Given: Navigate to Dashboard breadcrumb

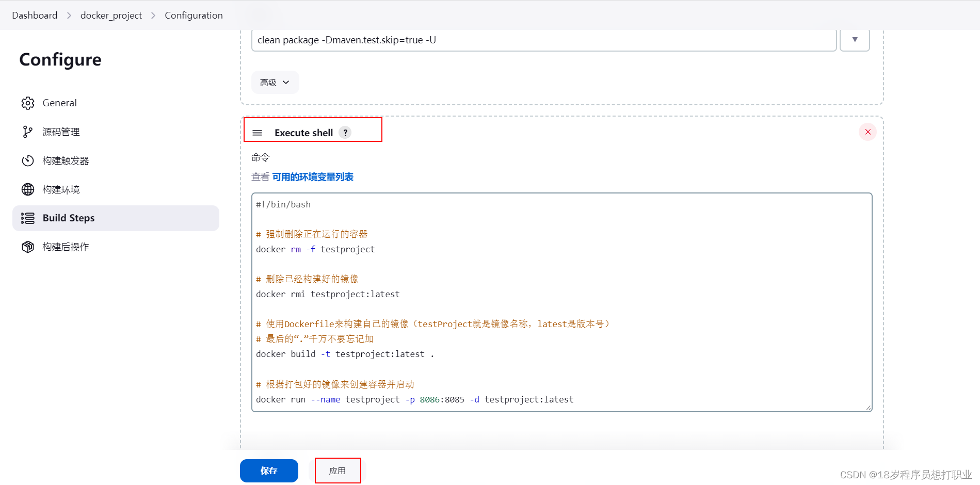Looking at the screenshot, I should 35,15.
